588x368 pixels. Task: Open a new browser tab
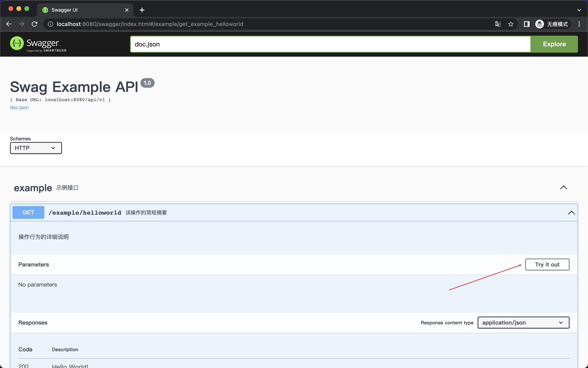tap(142, 10)
